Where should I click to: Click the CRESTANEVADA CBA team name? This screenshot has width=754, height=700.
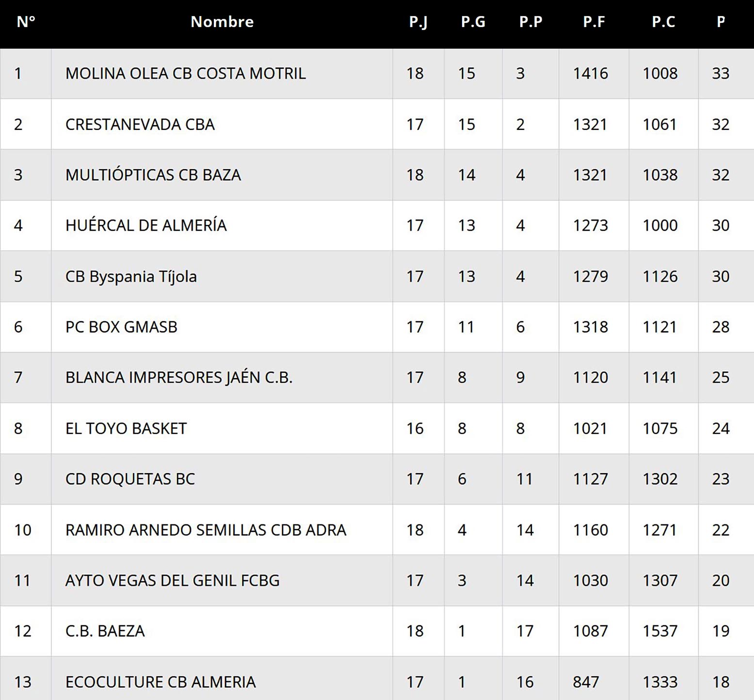[x=140, y=125]
